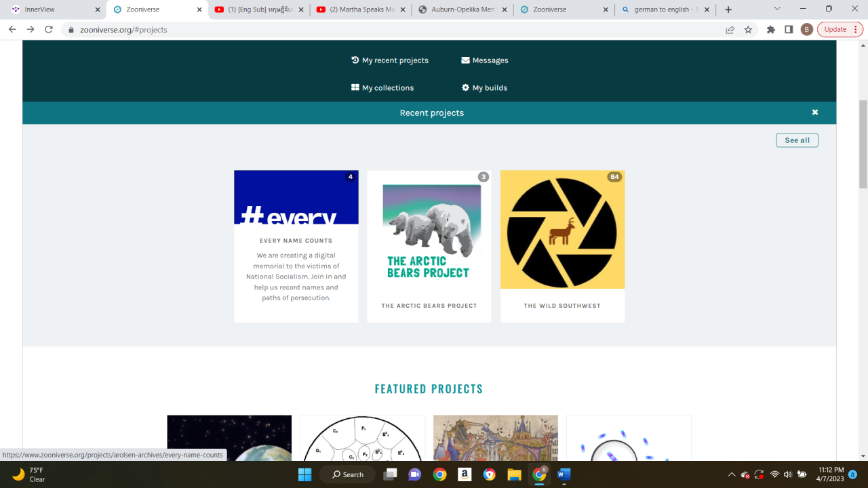Open the Earth featured project thumbnail
Image resolution: width=868 pixels, height=488 pixels.
(x=229, y=438)
